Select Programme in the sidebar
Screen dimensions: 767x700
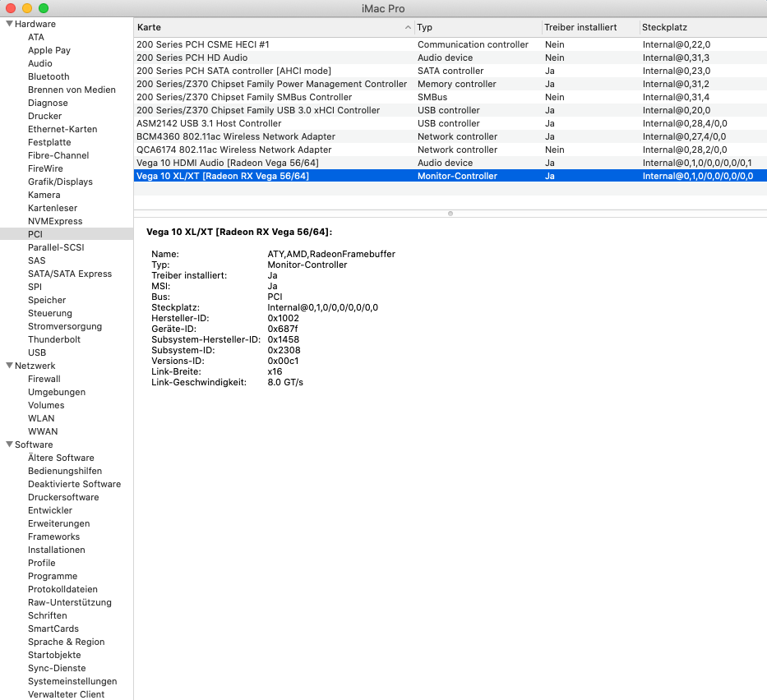pyautogui.click(x=53, y=576)
